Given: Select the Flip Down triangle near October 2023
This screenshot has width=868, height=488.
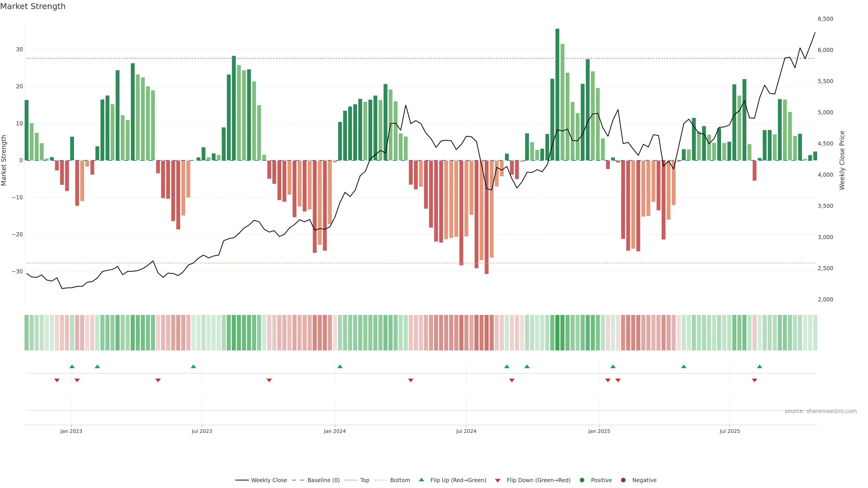Looking at the screenshot, I should (x=269, y=380).
